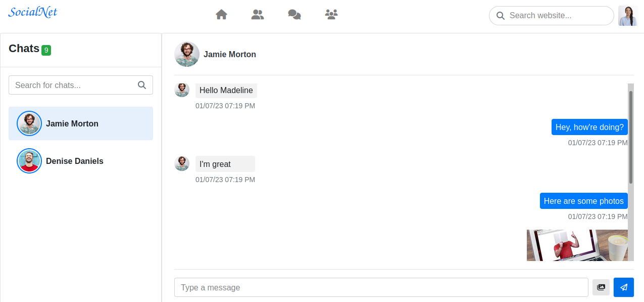This screenshot has width=644, height=302.
Task: Click the Here are some photos message
Action: coord(584,201)
